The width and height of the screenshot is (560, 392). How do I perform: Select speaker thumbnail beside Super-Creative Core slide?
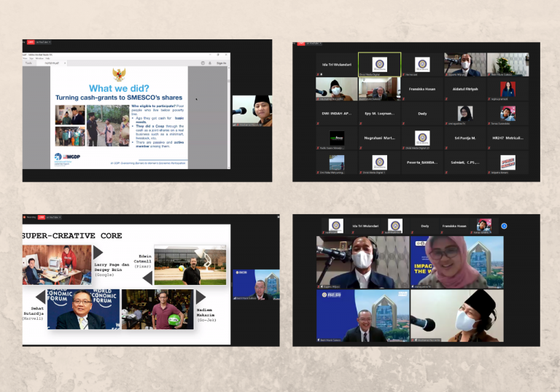[x=256, y=285]
